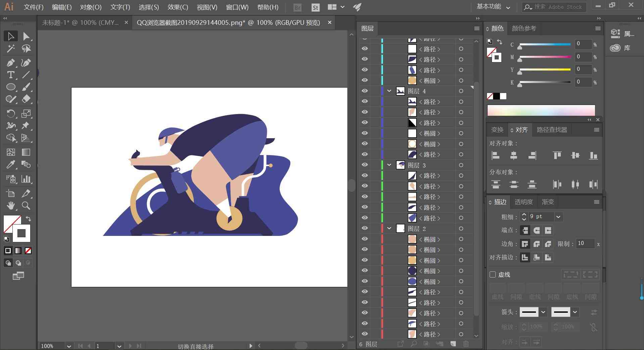644x350 pixels.
Task: Select the Hand tool
Action: [x=11, y=205]
